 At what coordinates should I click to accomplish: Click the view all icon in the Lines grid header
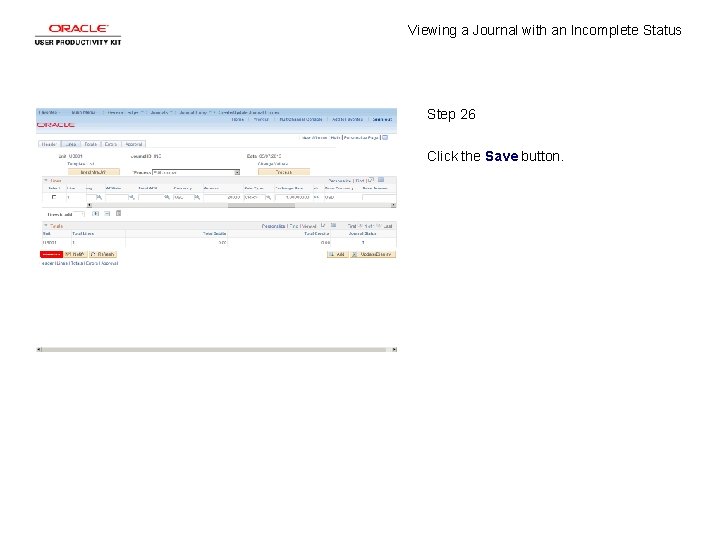(x=371, y=180)
